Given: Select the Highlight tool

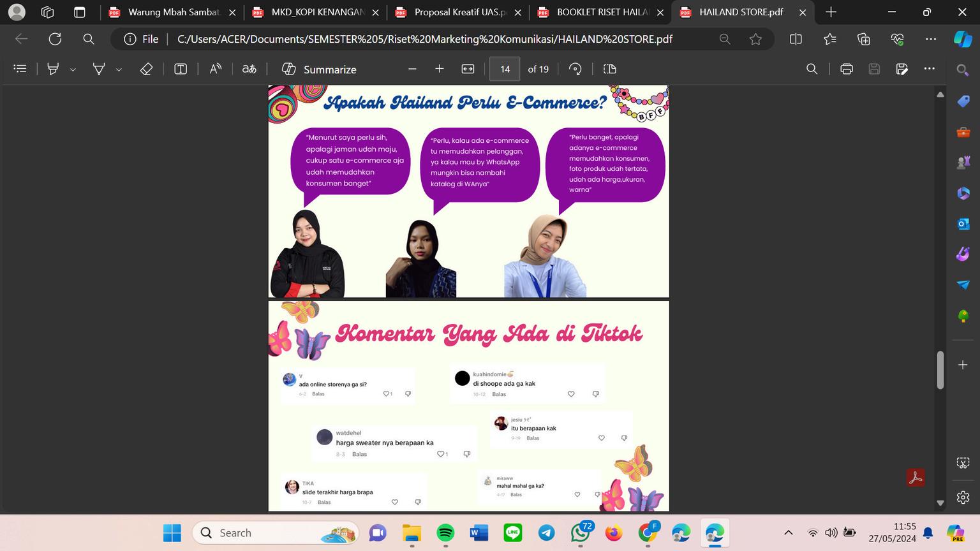Looking at the screenshot, I should 53,69.
